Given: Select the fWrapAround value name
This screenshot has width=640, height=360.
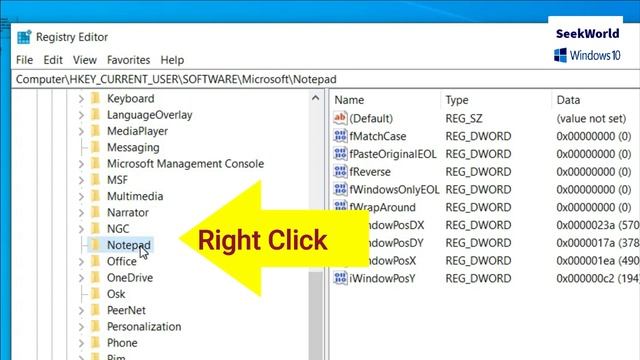Looking at the screenshot, I should 382,207.
